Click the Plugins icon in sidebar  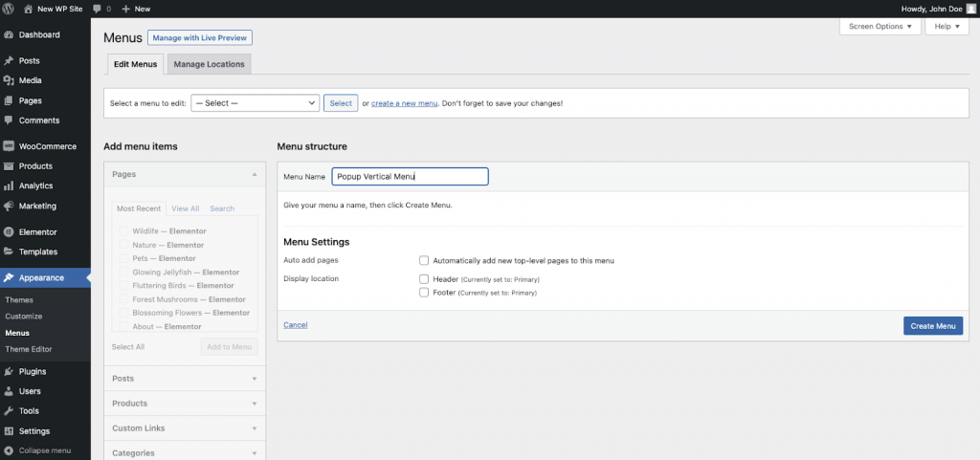coord(9,372)
